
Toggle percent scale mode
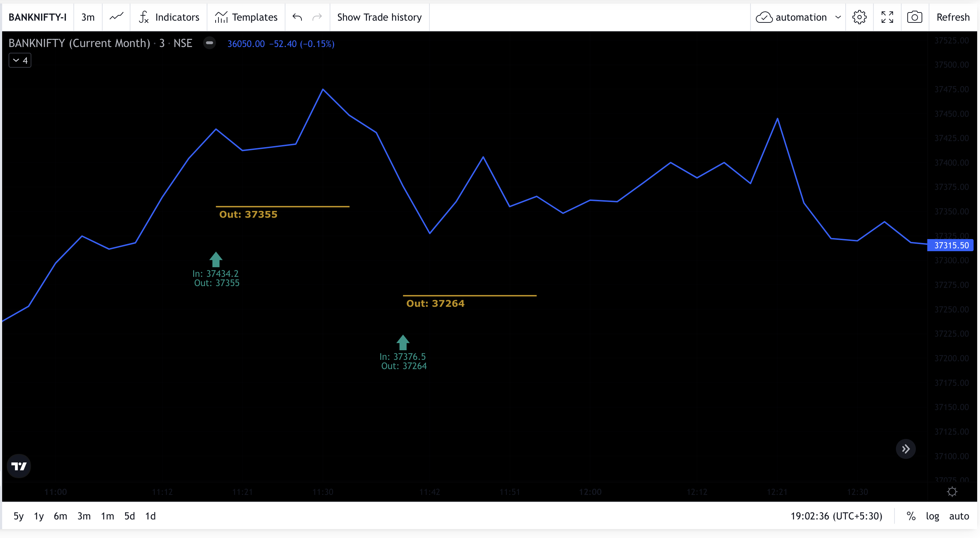point(911,516)
